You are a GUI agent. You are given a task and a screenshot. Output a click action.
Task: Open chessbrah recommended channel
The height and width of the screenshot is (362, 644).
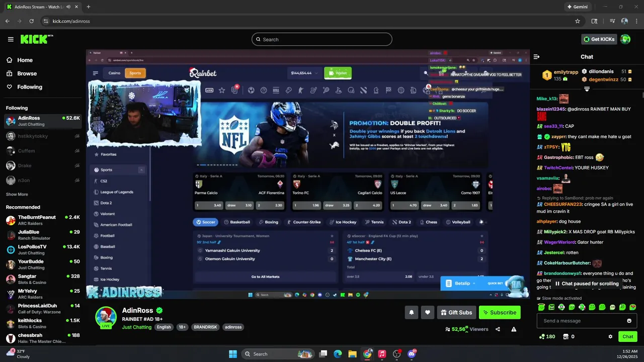pos(43,338)
